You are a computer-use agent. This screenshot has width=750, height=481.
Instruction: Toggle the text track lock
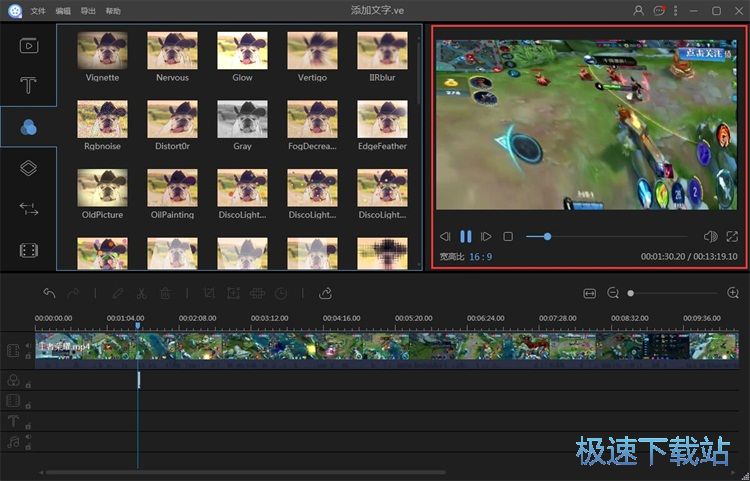tap(28, 426)
